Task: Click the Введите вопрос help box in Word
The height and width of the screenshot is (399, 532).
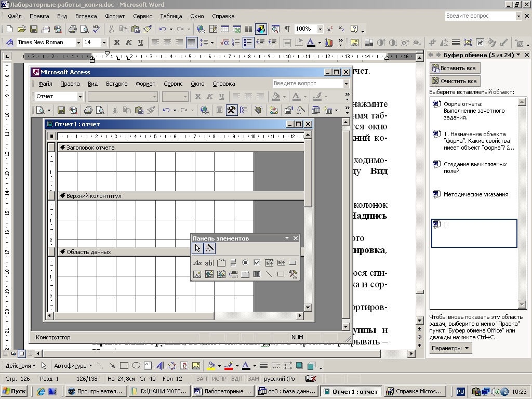Action: pos(480,16)
